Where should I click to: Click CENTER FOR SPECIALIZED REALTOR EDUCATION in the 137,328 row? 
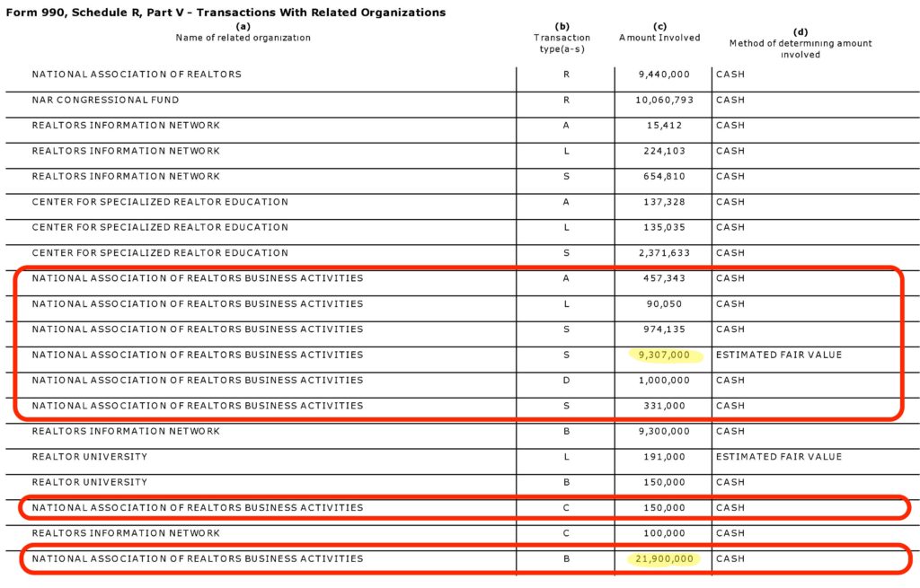(160, 202)
